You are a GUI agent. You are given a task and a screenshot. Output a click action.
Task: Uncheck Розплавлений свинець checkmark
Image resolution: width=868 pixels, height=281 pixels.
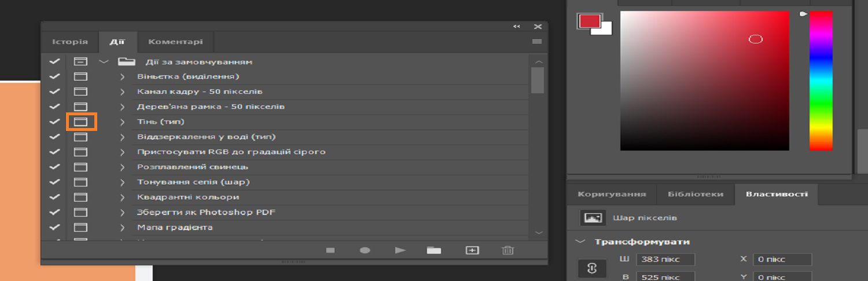55,167
